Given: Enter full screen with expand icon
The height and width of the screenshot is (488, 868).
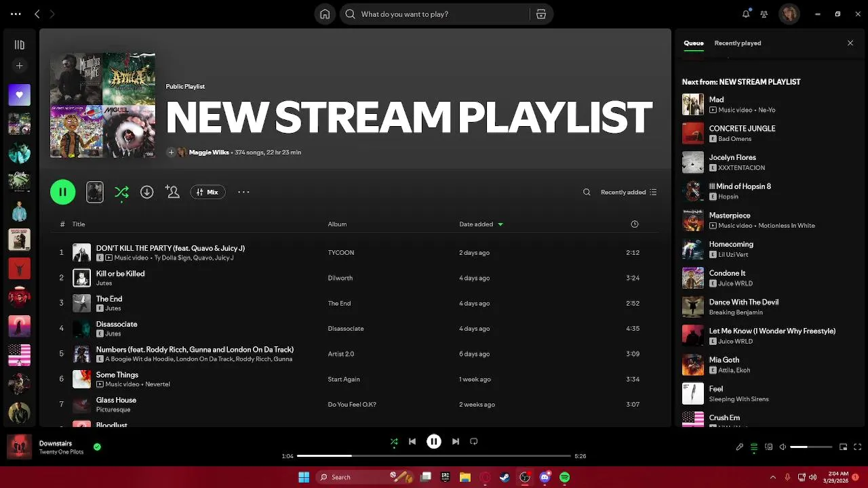Looking at the screenshot, I should tap(858, 447).
